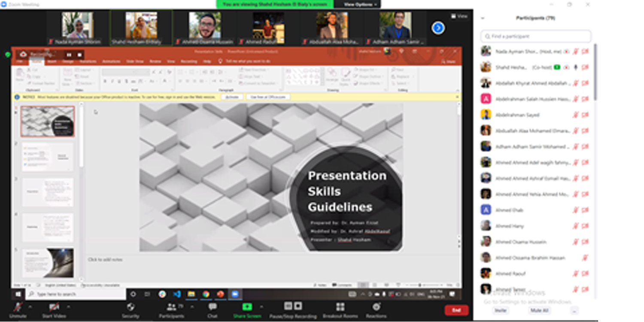Open Breakout Rooms
This screenshot has height=322, width=644.
tap(340, 307)
